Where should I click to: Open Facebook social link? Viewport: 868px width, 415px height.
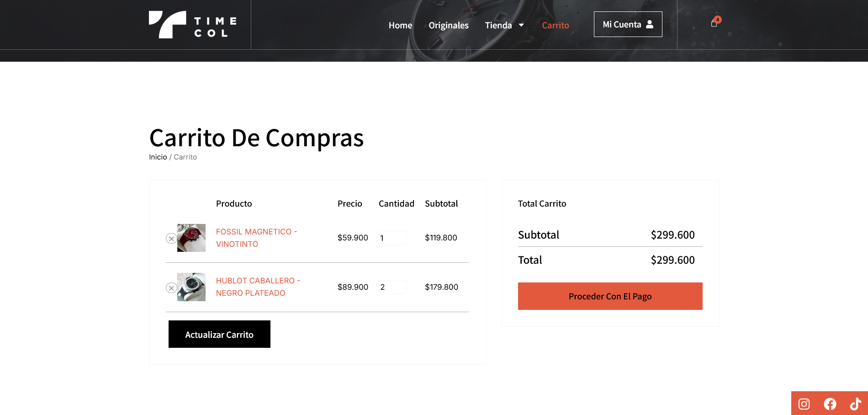coord(830,404)
